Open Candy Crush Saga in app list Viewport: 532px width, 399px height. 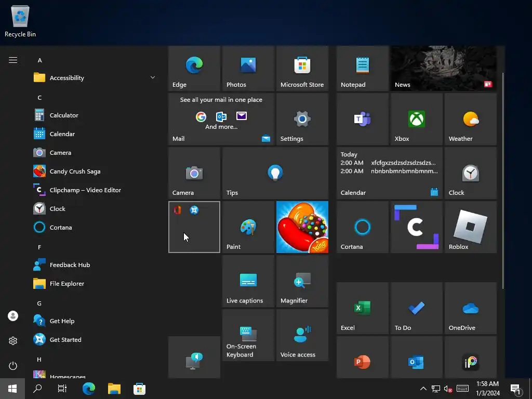click(95, 171)
